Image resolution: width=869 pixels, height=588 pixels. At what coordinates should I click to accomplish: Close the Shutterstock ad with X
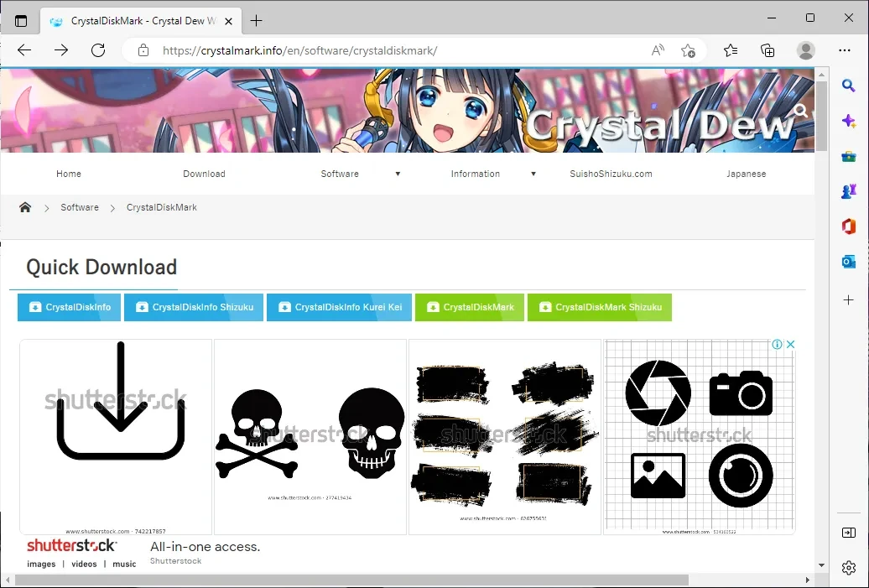(x=790, y=344)
